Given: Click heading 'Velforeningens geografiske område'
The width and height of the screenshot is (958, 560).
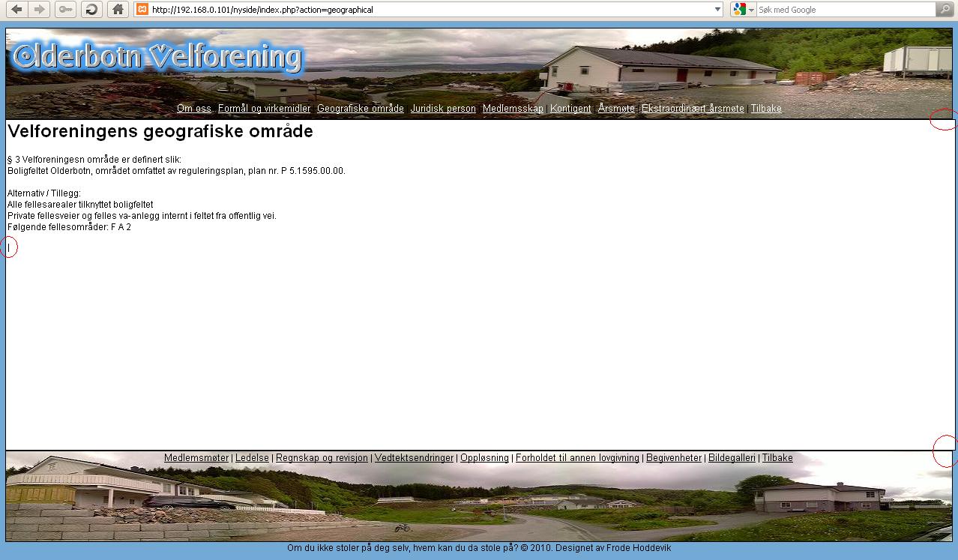Looking at the screenshot, I should 160,132.
